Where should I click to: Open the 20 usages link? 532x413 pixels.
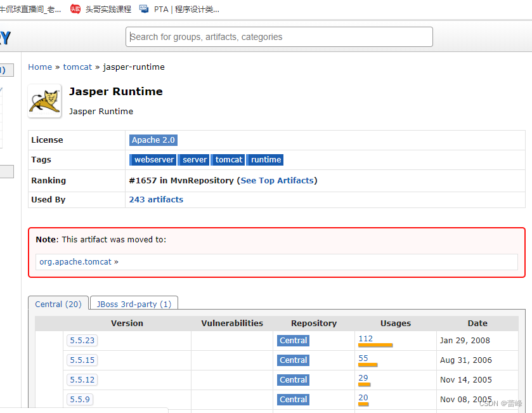pos(363,397)
